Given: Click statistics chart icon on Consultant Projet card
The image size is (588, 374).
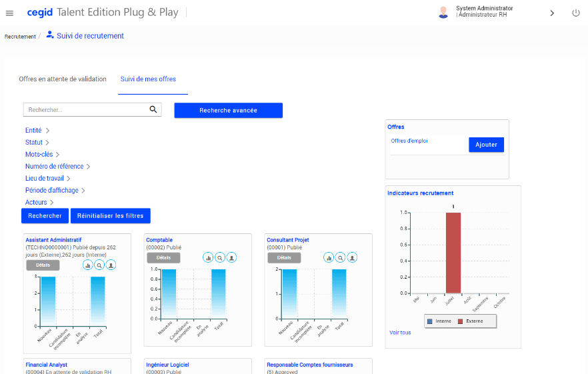Looking at the screenshot, I should click(x=329, y=257).
